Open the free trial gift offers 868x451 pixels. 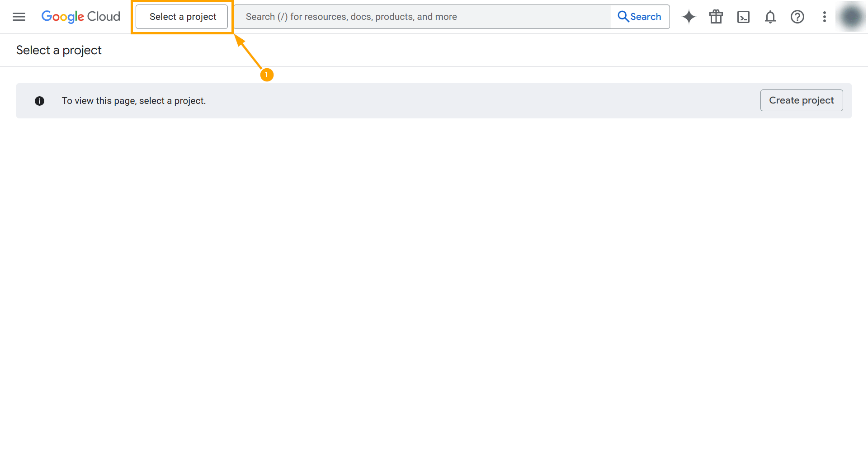(x=716, y=17)
